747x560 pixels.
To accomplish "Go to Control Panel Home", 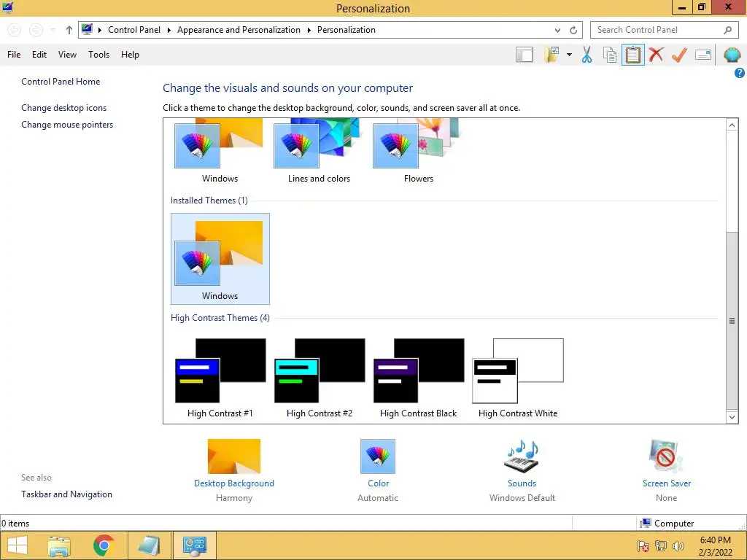I will coord(61,82).
